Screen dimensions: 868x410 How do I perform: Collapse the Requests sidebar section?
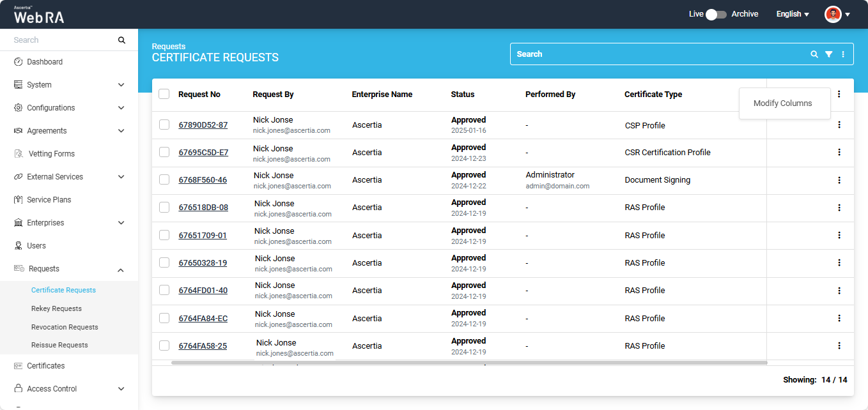pyautogui.click(x=121, y=270)
